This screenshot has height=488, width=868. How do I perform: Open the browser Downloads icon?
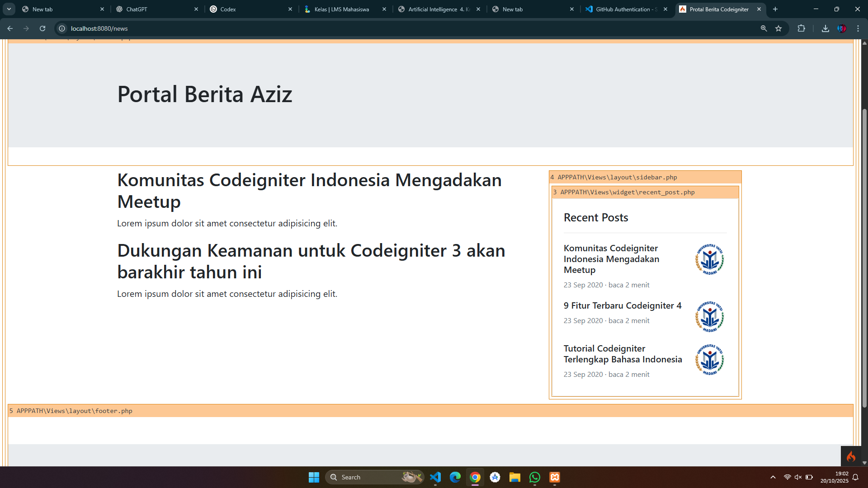825,28
